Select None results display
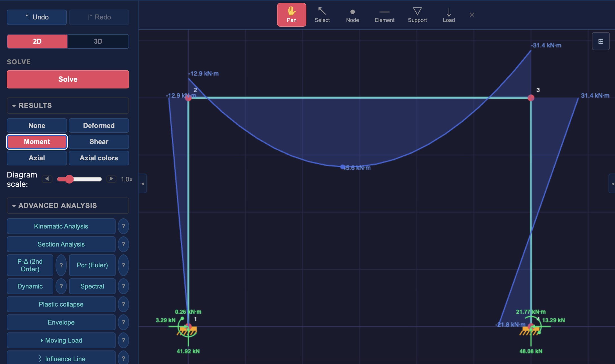This screenshot has height=364, width=615. [37, 126]
